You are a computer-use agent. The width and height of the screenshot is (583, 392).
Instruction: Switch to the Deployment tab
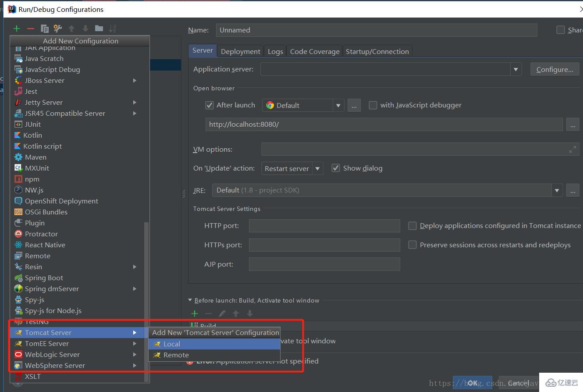241,51
